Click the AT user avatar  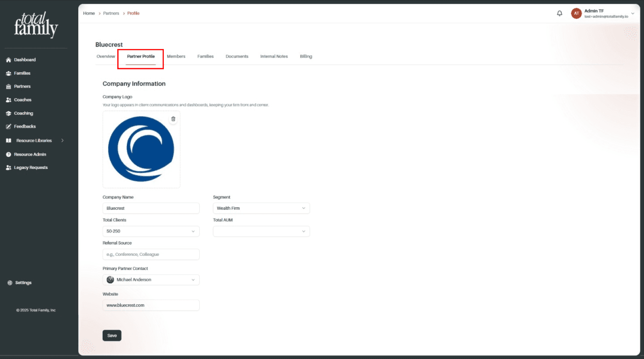(576, 14)
